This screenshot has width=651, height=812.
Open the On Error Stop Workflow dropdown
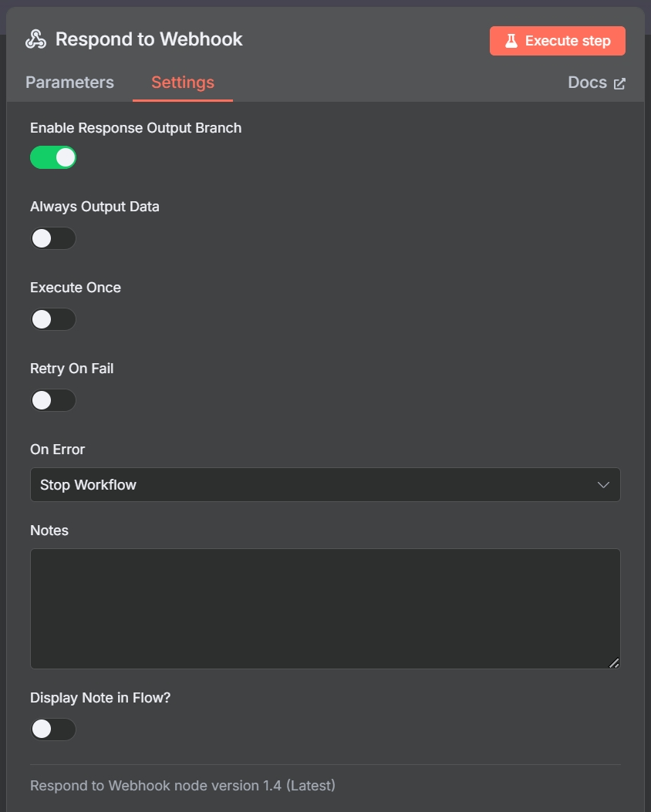pos(325,485)
